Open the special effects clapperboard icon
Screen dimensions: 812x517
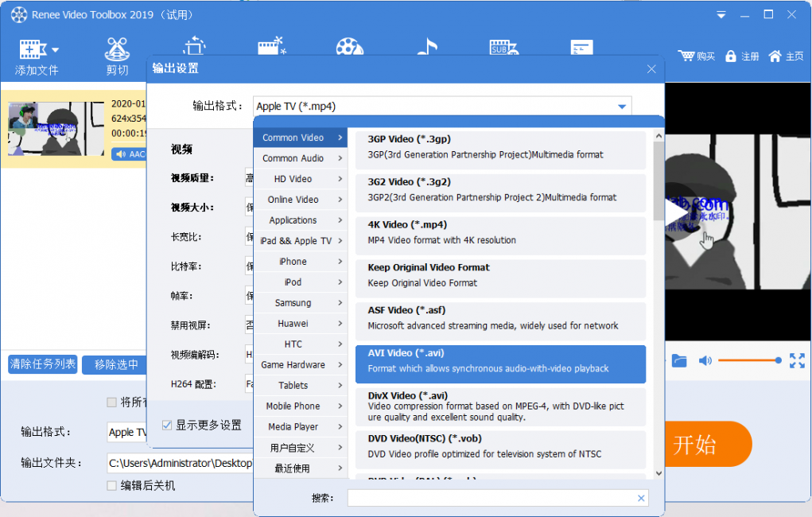(272, 45)
